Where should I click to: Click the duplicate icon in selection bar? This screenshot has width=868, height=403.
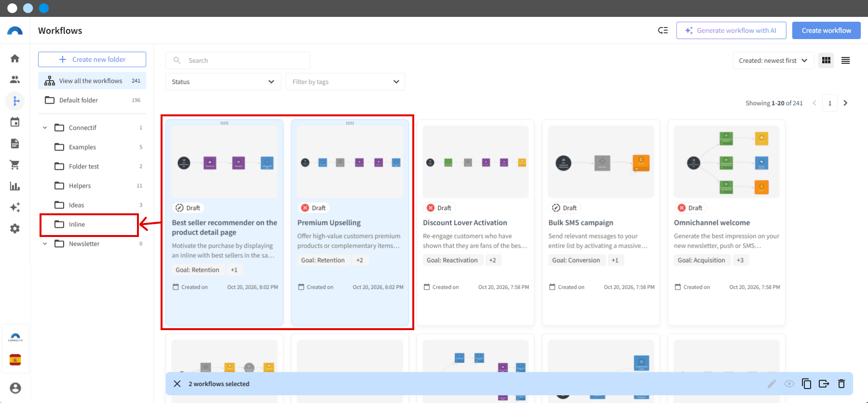point(806,384)
